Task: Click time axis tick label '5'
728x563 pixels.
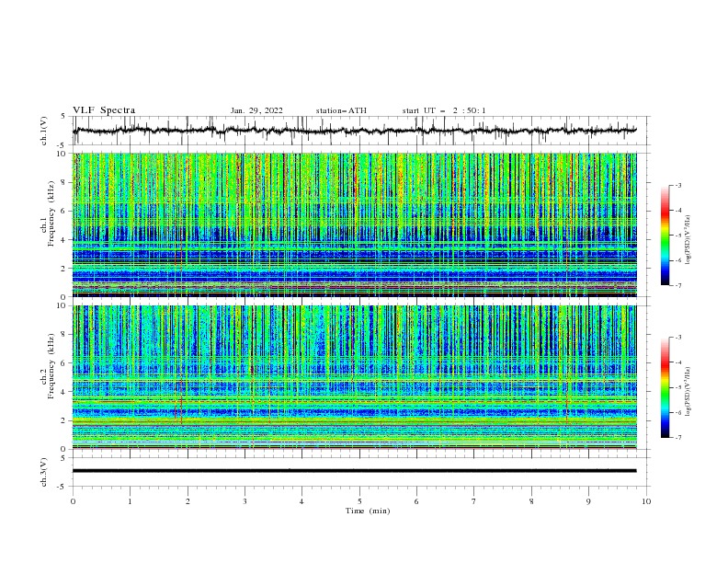Action: click(x=359, y=501)
